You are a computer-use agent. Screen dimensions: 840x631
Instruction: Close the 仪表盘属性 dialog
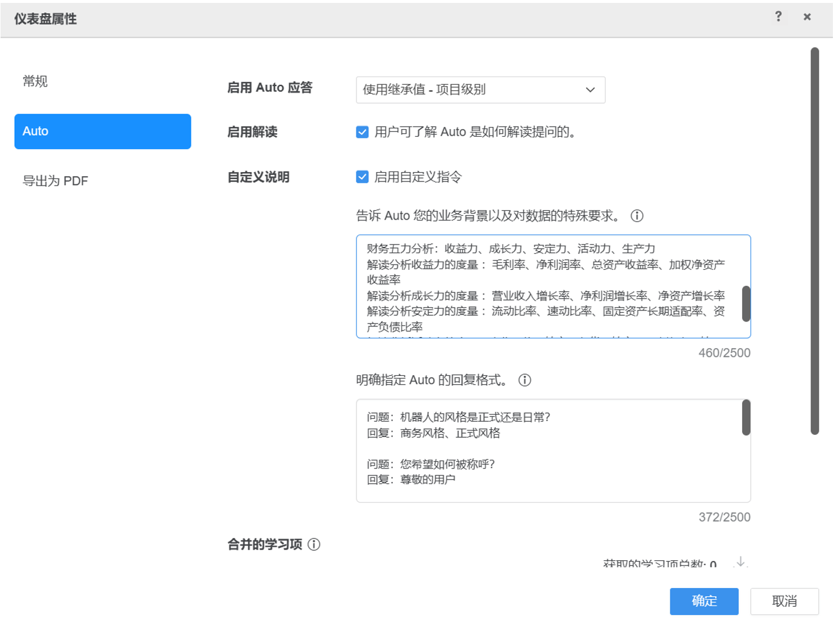(x=806, y=16)
